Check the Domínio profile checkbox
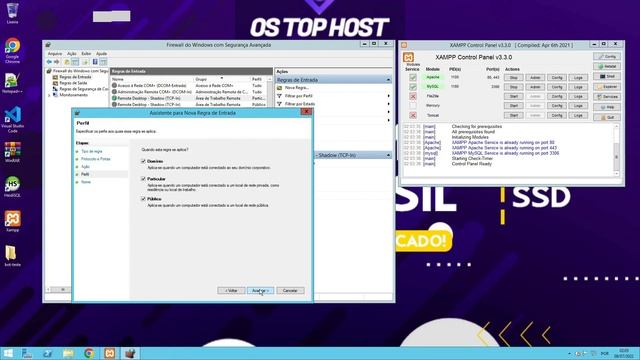 [x=143, y=161]
